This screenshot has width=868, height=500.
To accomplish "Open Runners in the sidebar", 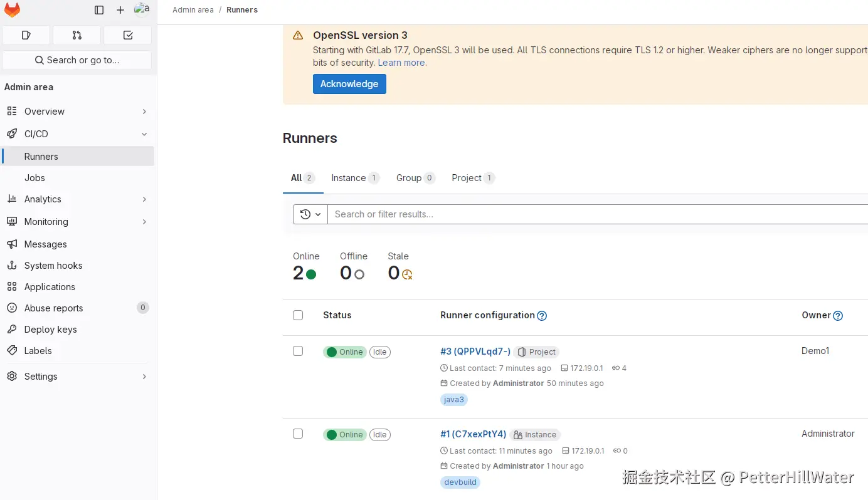I will (78, 157).
